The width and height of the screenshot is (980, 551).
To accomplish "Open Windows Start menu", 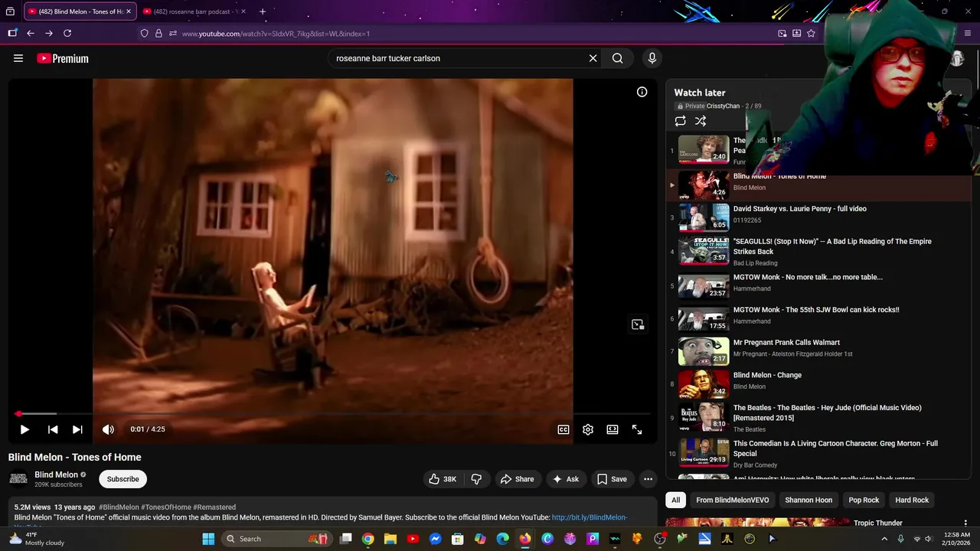I will (x=208, y=539).
